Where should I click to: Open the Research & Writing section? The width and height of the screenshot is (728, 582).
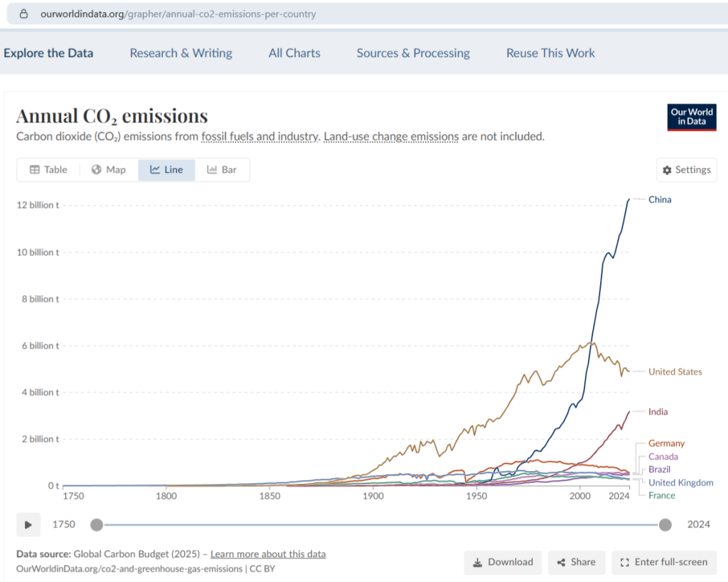[x=181, y=53]
